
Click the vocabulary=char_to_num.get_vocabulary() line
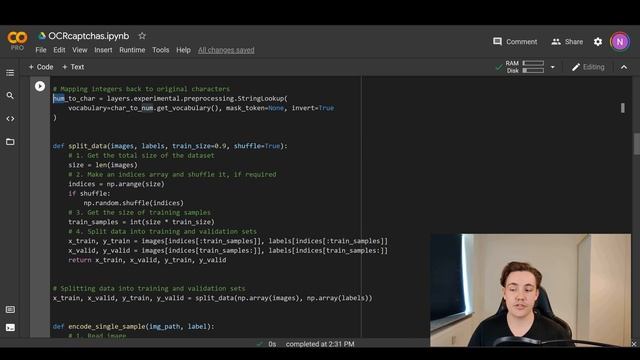[201, 108]
